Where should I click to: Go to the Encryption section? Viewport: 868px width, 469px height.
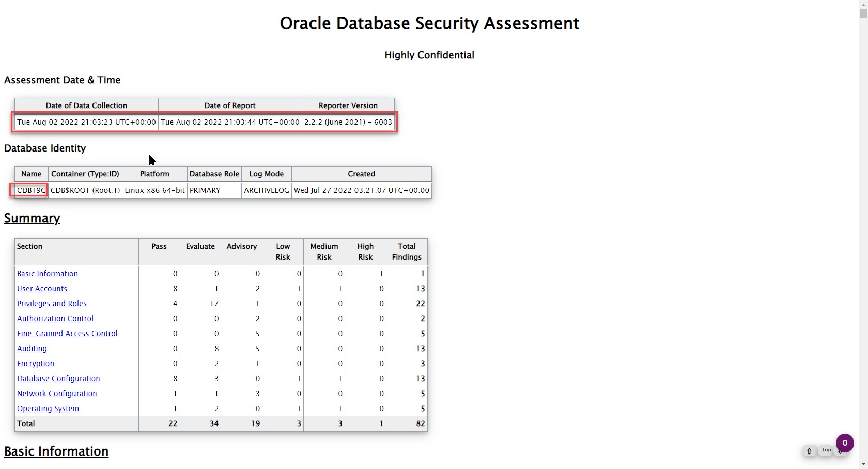click(x=36, y=364)
